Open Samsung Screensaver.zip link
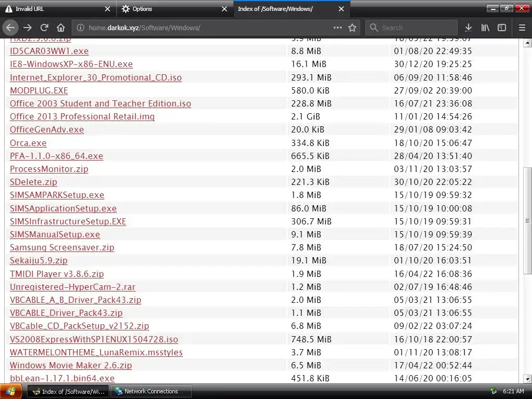Image resolution: width=532 pixels, height=399 pixels. (62, 247)
